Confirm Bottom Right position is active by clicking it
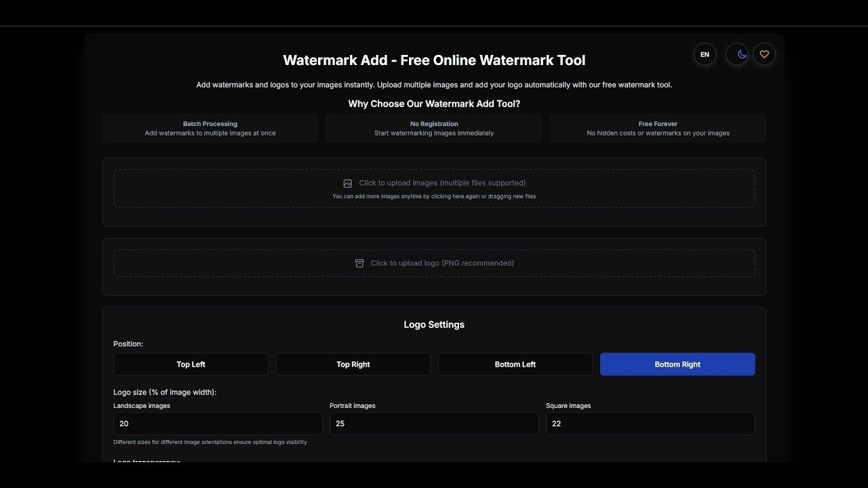Image resolution: width=868 pixels, height=488 pixels. coord(677,364)
